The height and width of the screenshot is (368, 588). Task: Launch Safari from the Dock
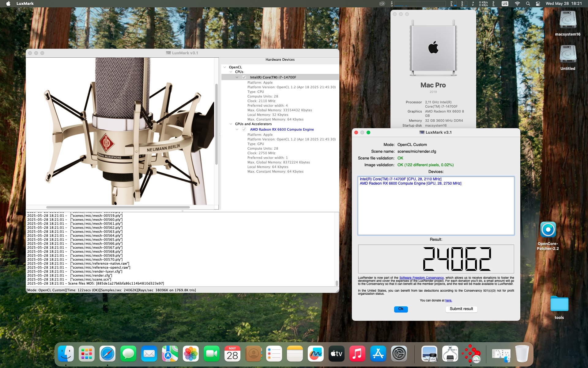coord(107,354)
